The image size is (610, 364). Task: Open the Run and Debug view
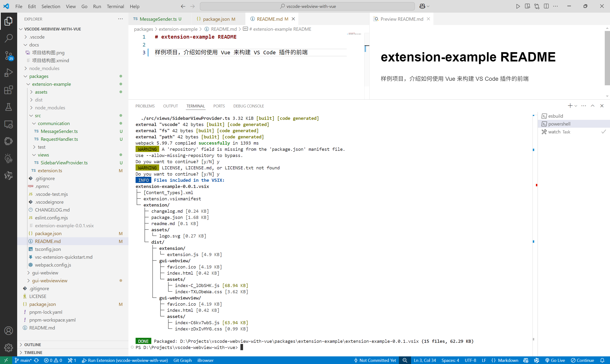point(9,73)
